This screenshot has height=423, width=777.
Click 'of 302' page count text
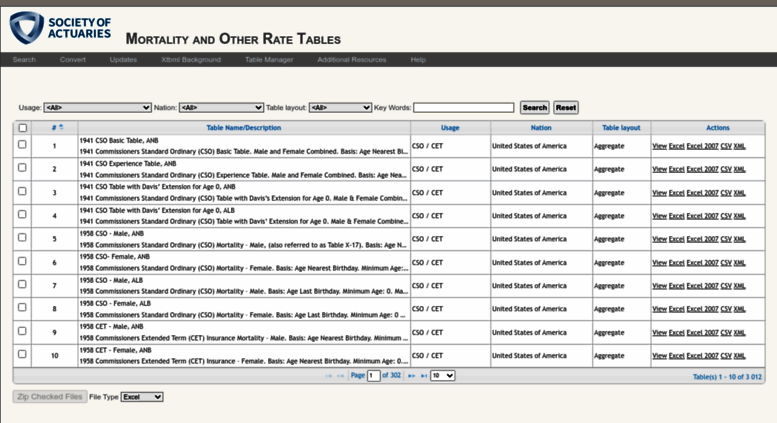[x=391, y=375]
